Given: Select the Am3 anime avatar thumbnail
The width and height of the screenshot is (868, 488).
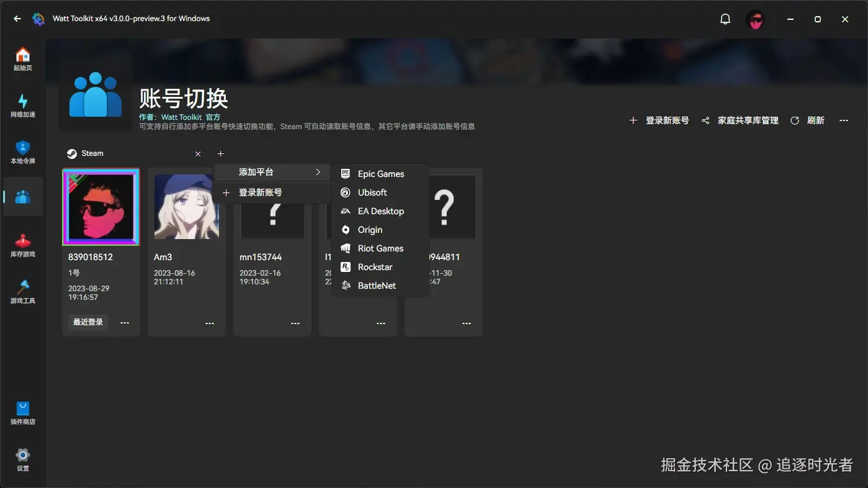Looking at the screenshot, I should click(187, 207).
